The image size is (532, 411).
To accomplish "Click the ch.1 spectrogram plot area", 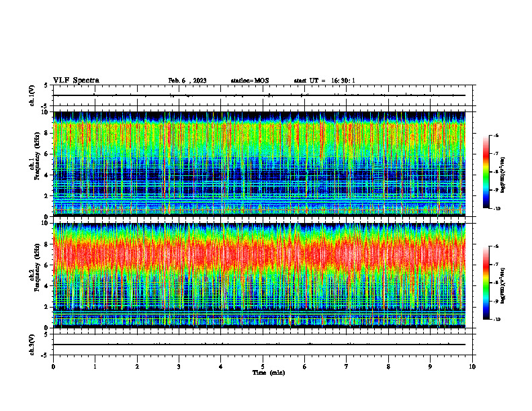I will point(259,164).
